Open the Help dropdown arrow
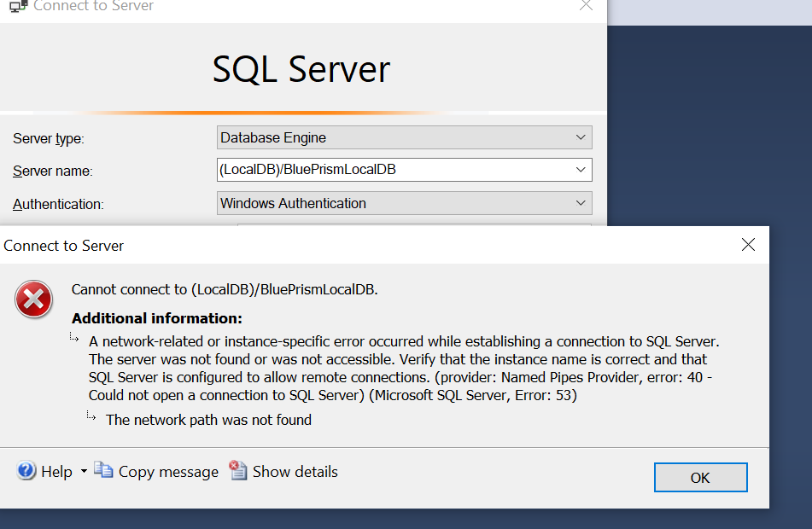Screen dimensions: 812x529 tap(84, 472)
